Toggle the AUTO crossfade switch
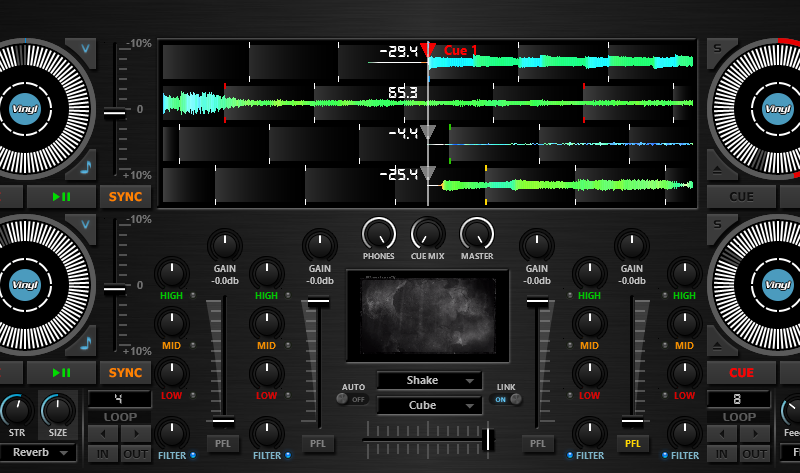 pos(352,399)
